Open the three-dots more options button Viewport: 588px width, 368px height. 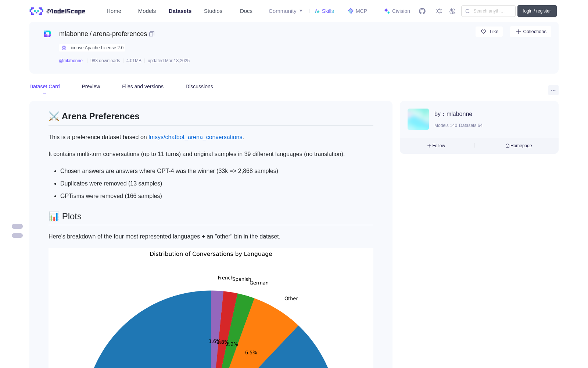[x=553, y=90]
